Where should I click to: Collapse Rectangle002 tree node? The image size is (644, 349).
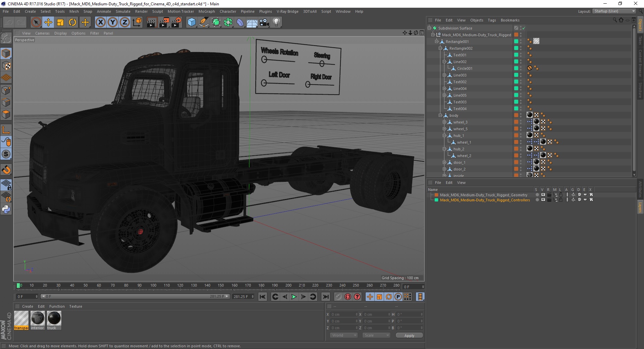[440, 48]
